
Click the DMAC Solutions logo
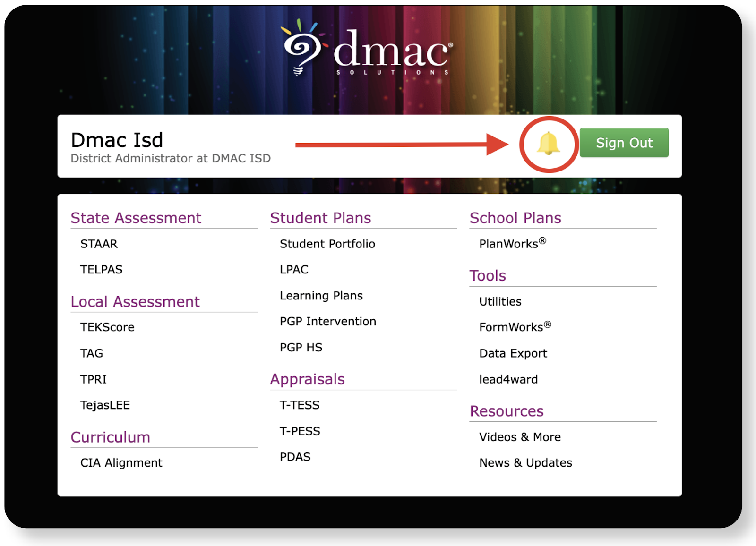[367, 48]
